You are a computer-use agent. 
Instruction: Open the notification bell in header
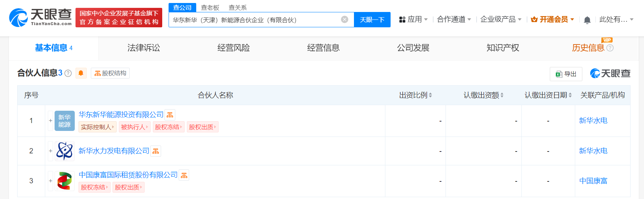tap(587, 20)
